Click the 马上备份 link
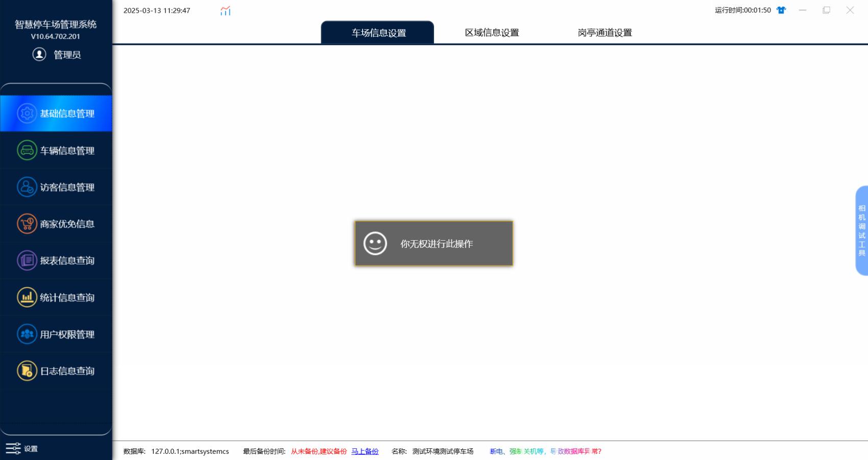 click(365, 451)
